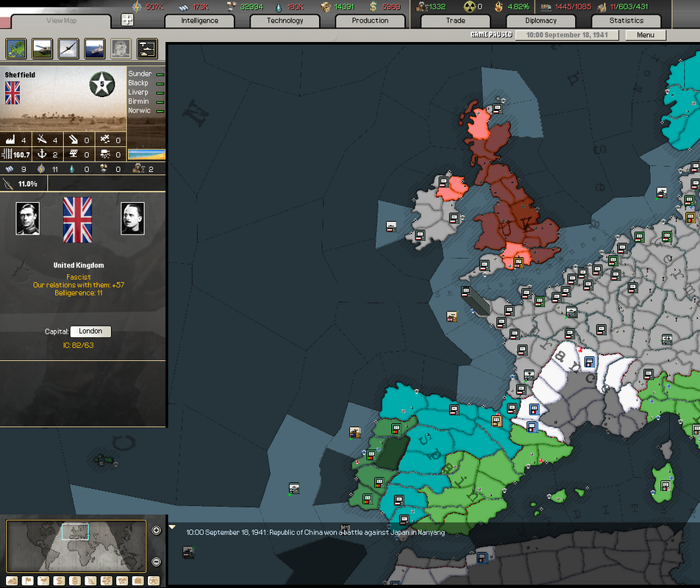Open the Diplomacy tab
Image resolution: width=700 pixels, height=588 pixels.
pos(540,21)
